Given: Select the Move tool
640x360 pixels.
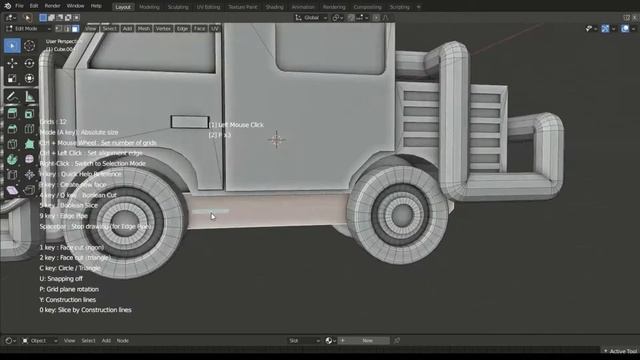Looking at the screenshot, I should coord(12,63).
